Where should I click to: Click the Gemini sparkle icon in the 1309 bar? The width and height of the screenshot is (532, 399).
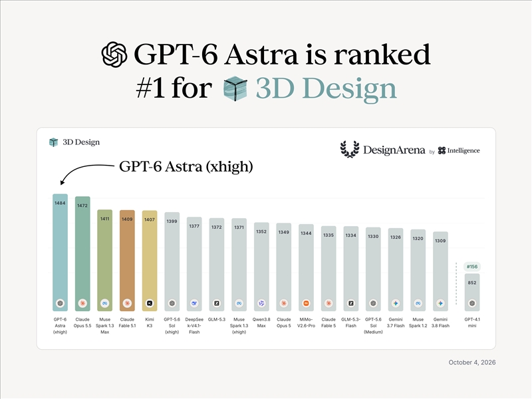point(440,303)
